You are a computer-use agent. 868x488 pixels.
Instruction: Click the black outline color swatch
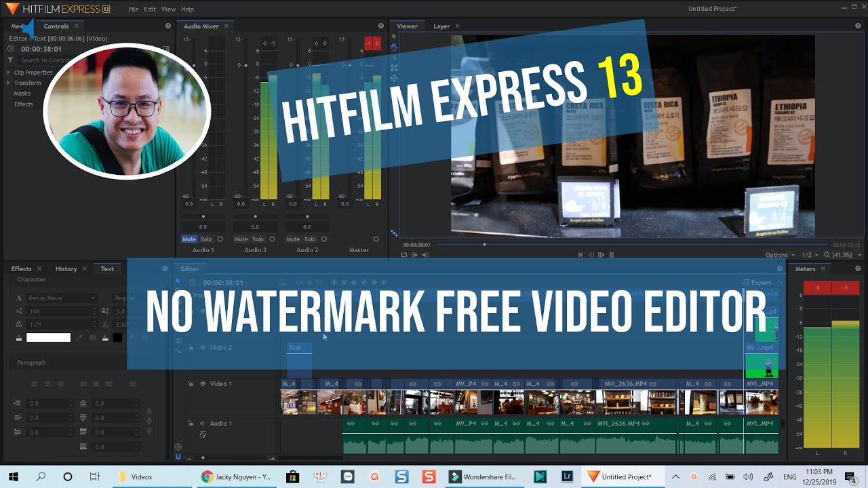coord(117,338)
